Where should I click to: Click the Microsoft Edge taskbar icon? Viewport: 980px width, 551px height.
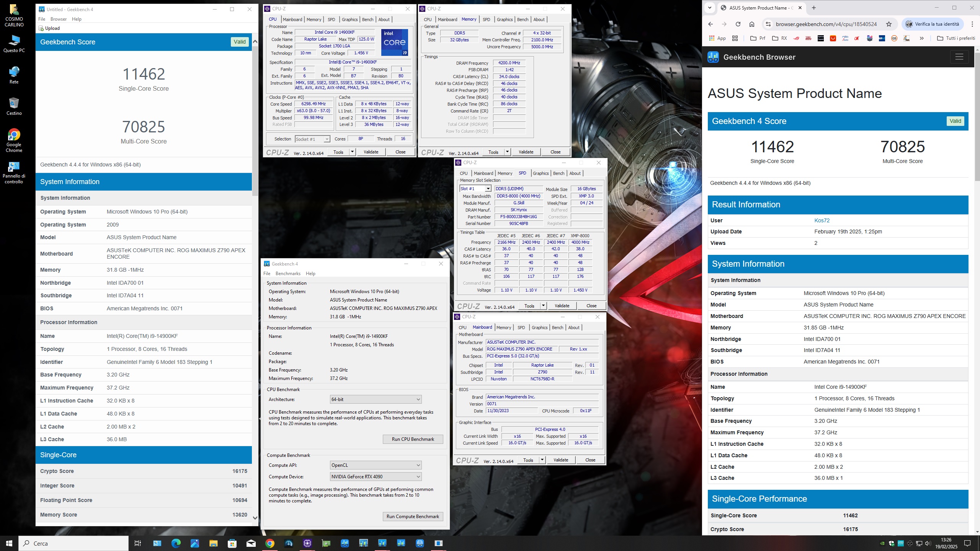pos(176,543)
